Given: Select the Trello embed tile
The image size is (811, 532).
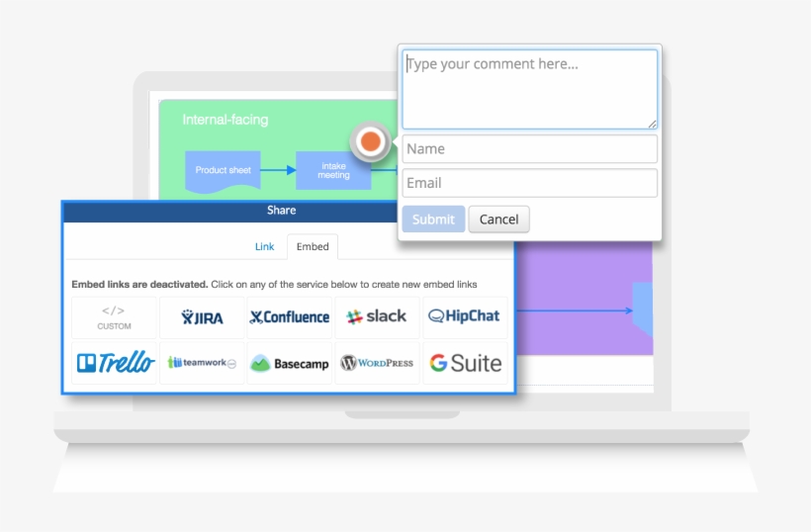Looking at the screenshot, I should point(114,363).
